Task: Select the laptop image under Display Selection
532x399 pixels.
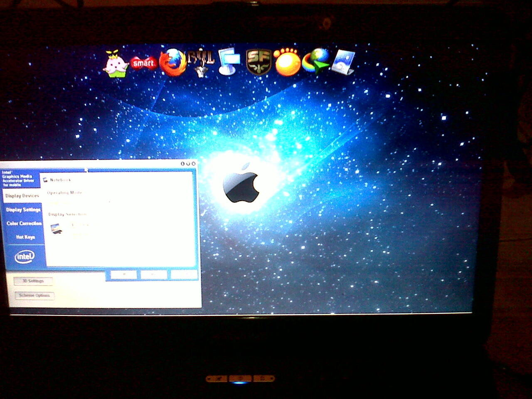Action: 57,228
